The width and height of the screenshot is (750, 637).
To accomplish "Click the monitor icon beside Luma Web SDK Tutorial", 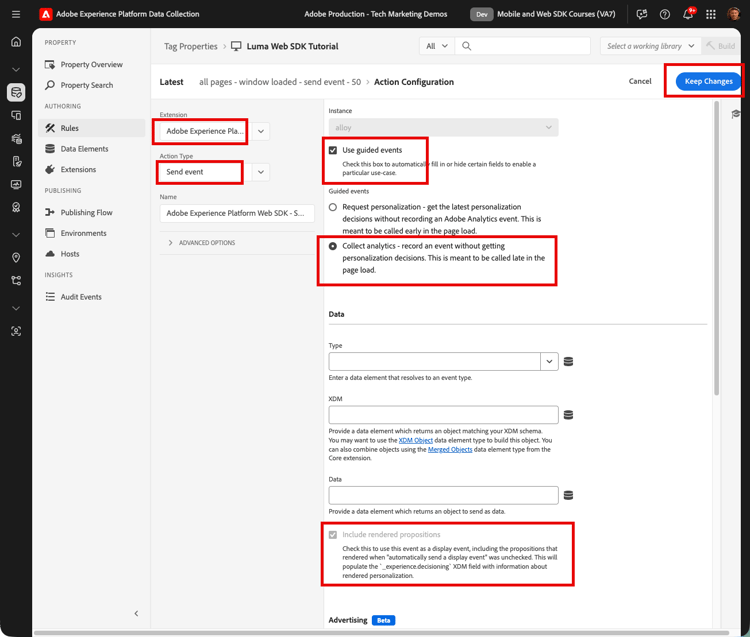I will pos(236,46).
